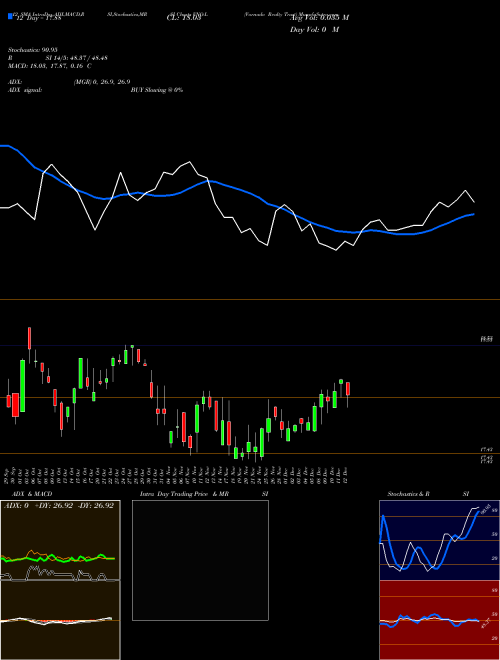This screenshot has height=660, width=500.
Task: Click the 'ADX signal:' label
Action: coord(25,90)
